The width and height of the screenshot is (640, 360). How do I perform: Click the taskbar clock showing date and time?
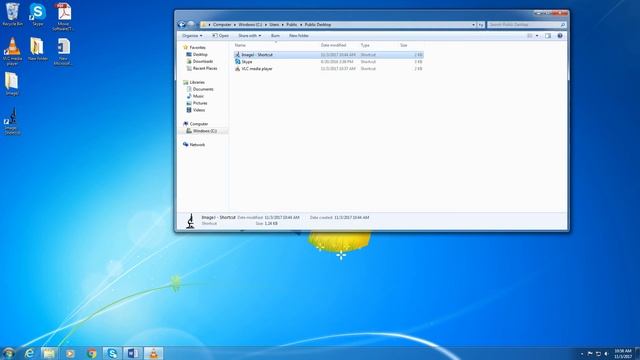tap(623, 353)
